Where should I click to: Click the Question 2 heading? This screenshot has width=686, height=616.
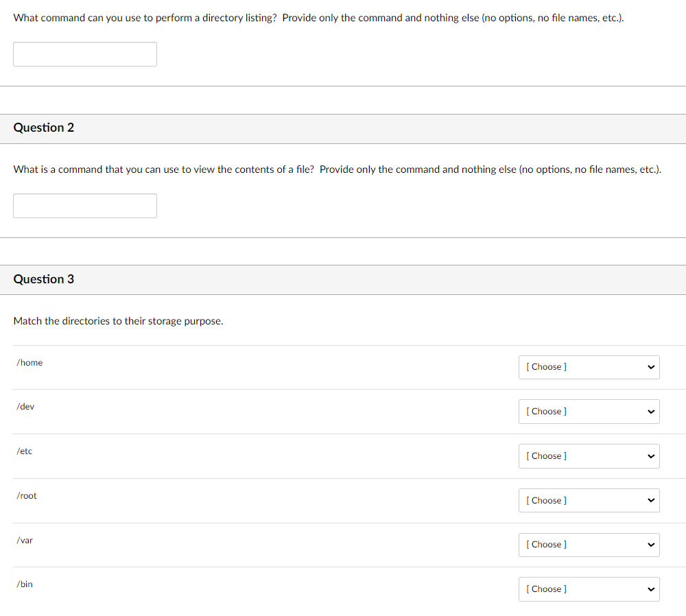[44, 128]
